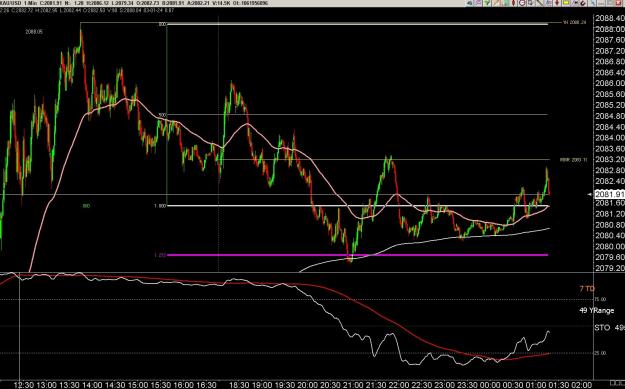The image size is (625, 389).
Task: Click the 75.00 stochastic level label
Action: [x=600, y=299]
